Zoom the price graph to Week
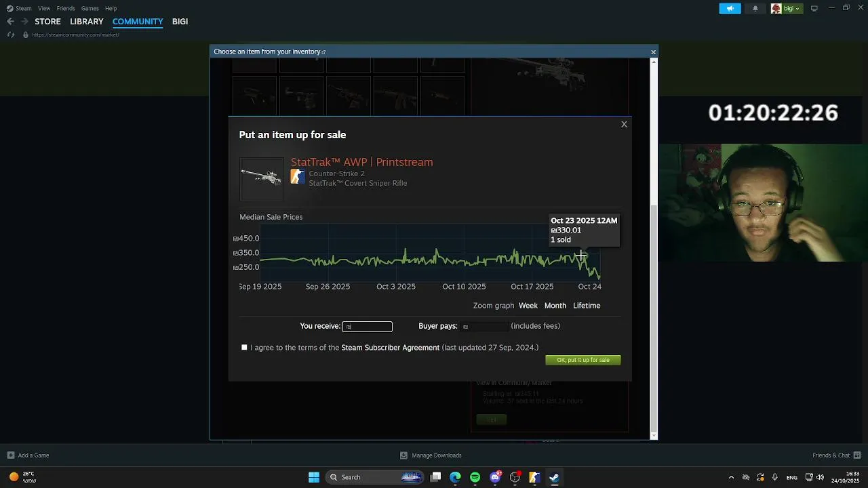This screenshot has height=488, width=868. point(528,306)
